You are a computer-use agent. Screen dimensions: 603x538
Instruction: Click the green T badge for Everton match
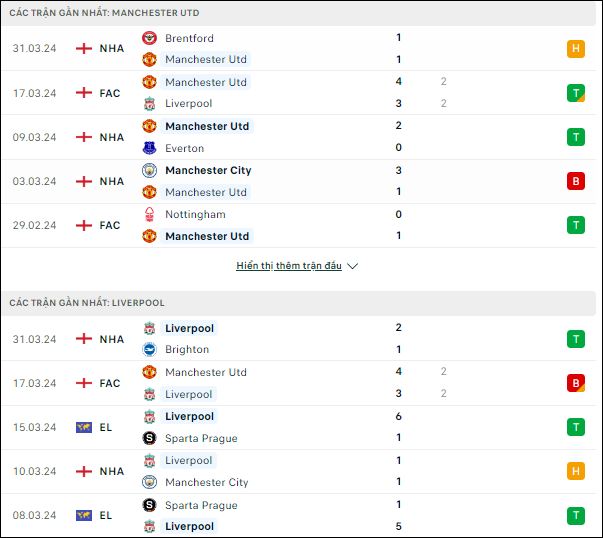pos(576,137)
